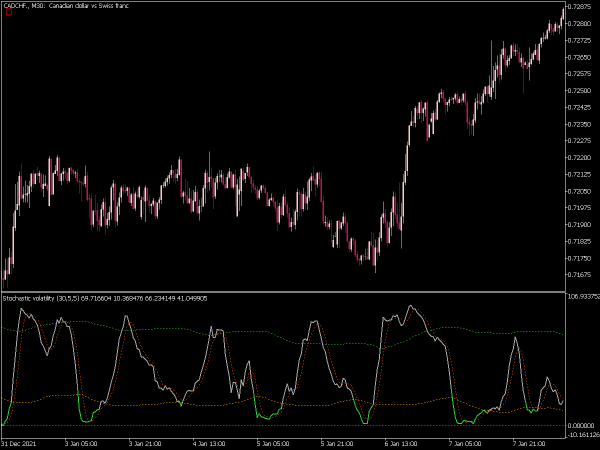Screen dimensions: 600x450
Task: Click the chart title 'CADCHF., M30: Canadian dollar vs Swiss franc'
Action: pyautogui.click(x=66, y=6)
